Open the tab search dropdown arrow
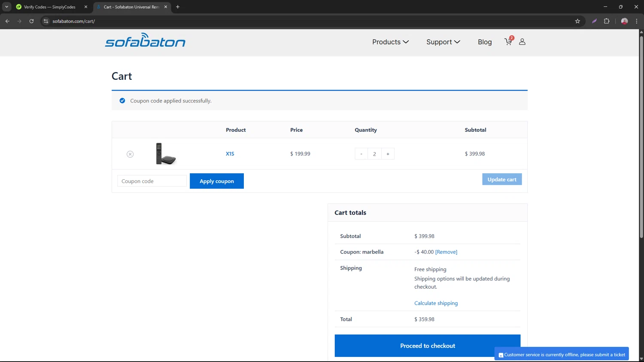644x362 pixels. tap(6, 7)
